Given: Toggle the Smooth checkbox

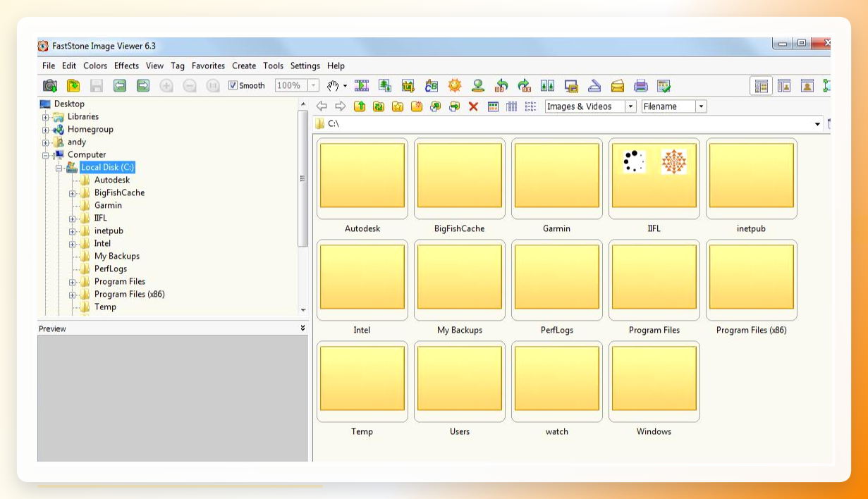Looking at the screenshot, I should pyautogui.click(x=233, y=86).
